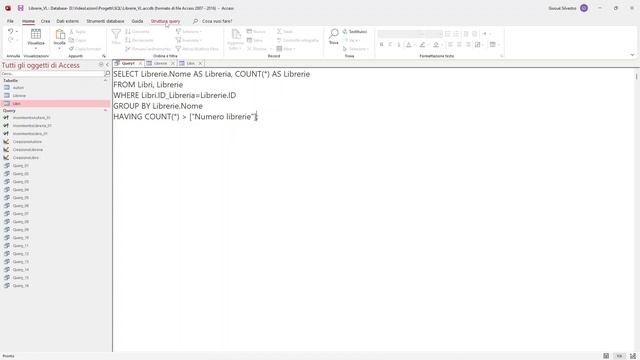Click the Incolla paste icon
Image resolution: width=640 pixels, height=360 pixels.
pyautogui.click(x=60, y=34)
